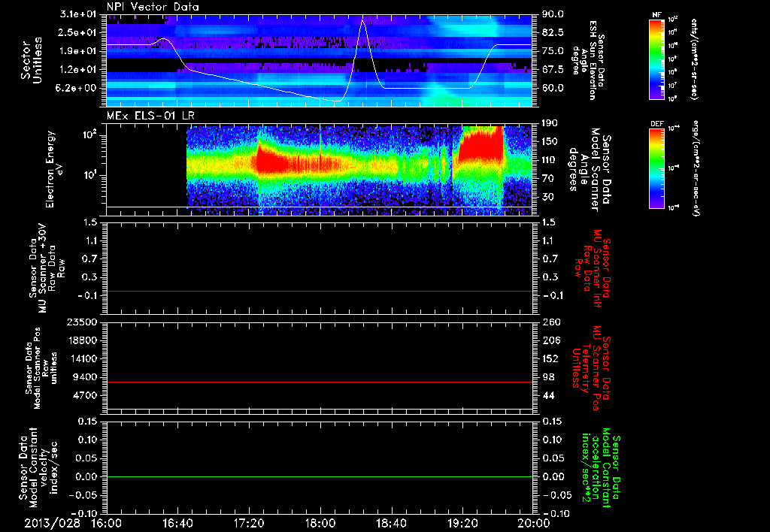
Task: Click the "18800" scanner position tick
Action: pyautogui.click(x=81, y=340)
